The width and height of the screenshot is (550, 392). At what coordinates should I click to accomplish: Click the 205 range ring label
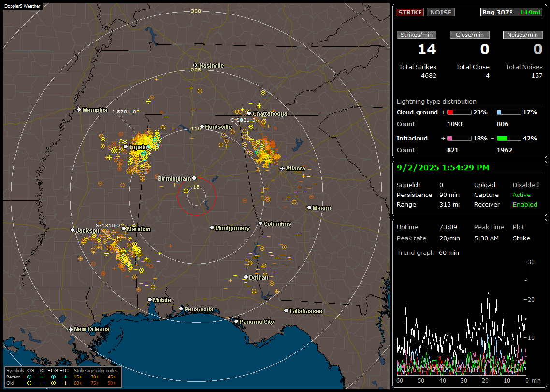click(196, 70)
